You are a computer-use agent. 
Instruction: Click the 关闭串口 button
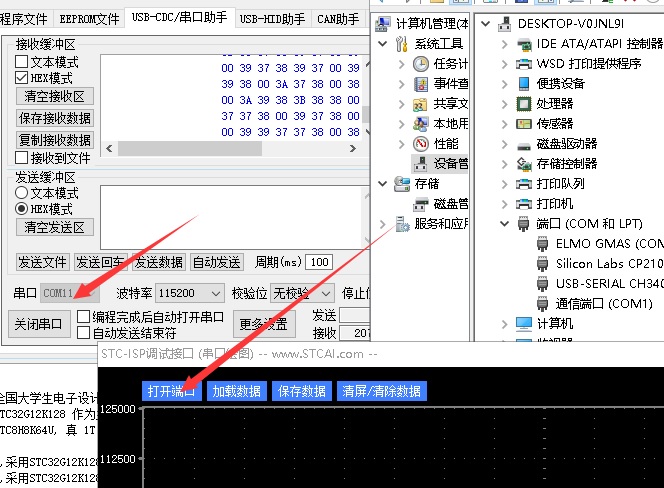tap(39, 324)
